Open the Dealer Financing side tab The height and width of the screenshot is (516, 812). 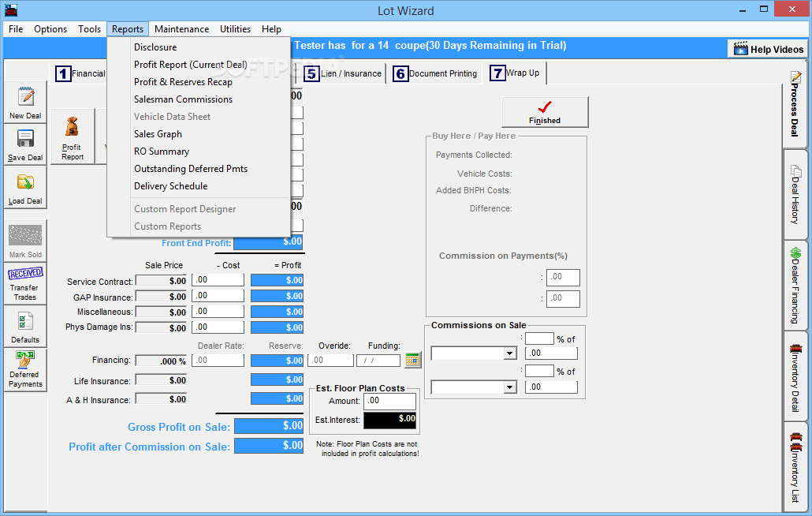coord(795,286)
